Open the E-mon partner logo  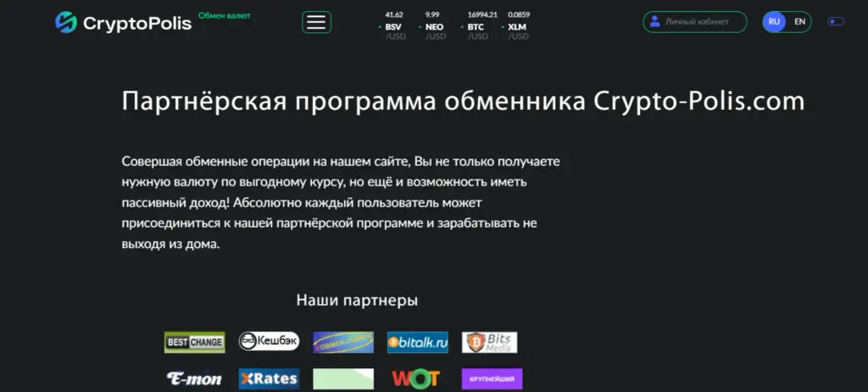click(x=194, y=378)
